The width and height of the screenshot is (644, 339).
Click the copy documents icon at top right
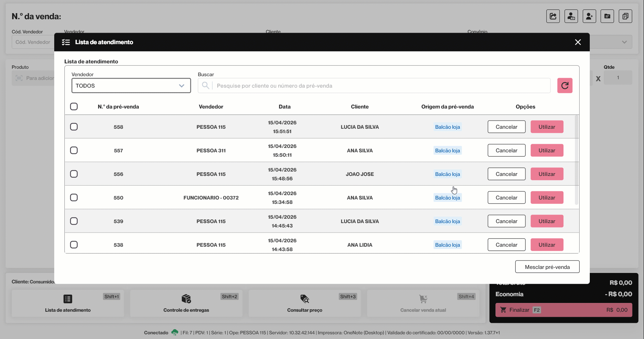[625, 16]
